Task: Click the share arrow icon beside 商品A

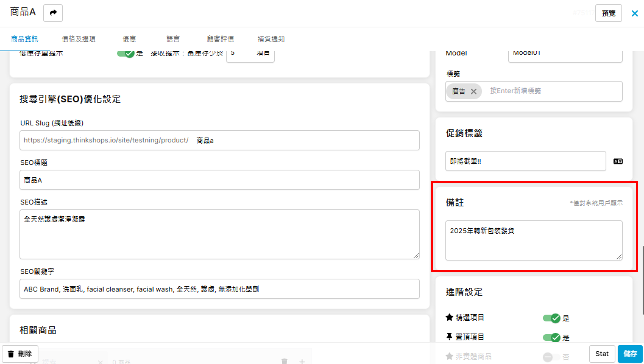Action: tap(53, 13)
